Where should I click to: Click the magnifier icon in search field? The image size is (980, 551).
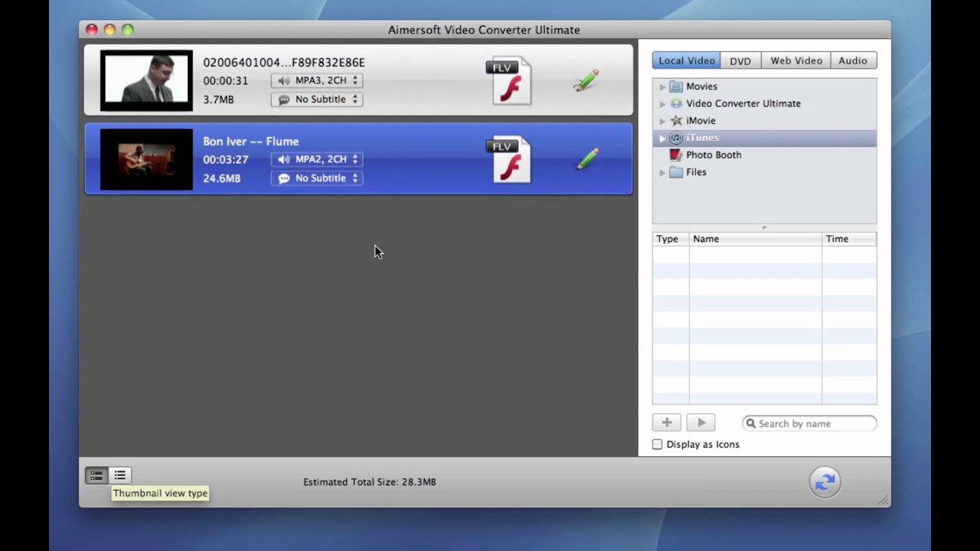751,423
